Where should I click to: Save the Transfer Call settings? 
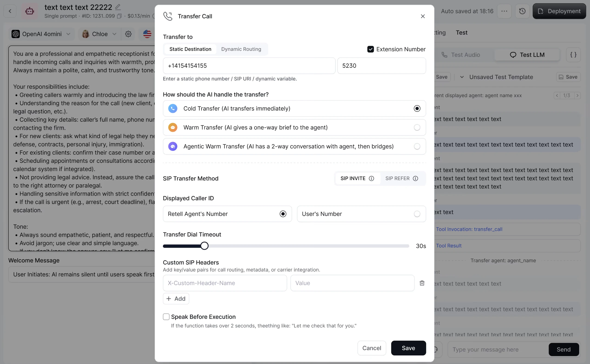coord(408,348)
